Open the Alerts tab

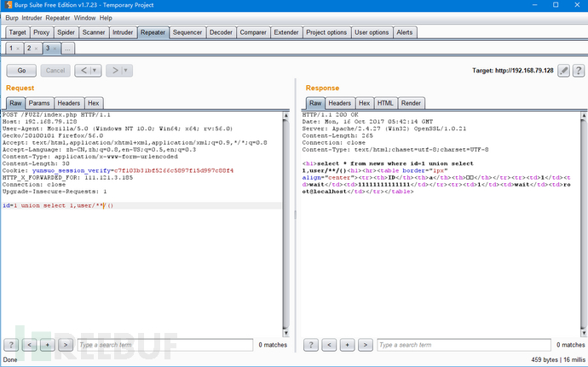pos(405,32)
